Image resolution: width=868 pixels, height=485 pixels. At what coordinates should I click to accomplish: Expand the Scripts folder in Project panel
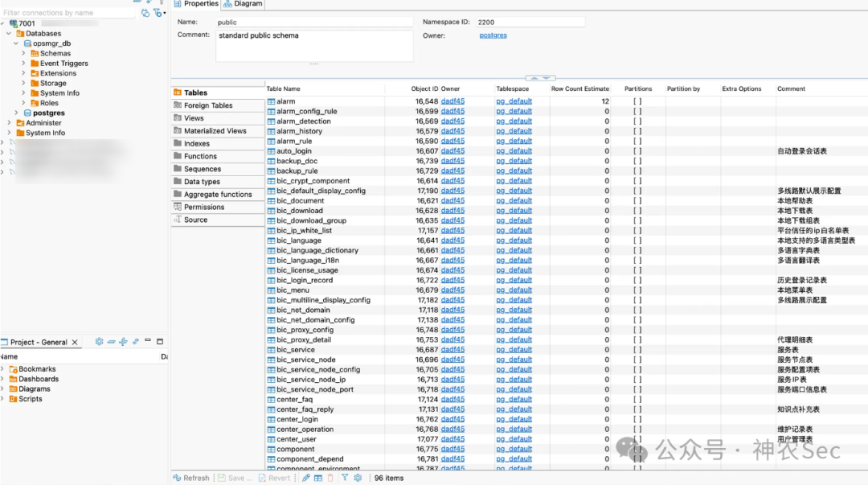3,399
